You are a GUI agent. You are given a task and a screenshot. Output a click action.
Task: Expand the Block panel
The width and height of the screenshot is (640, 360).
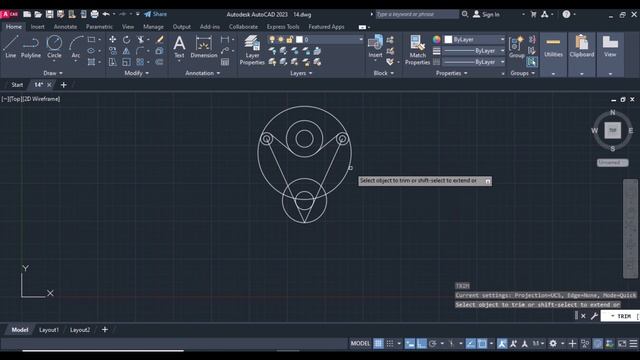click(384, 73)
